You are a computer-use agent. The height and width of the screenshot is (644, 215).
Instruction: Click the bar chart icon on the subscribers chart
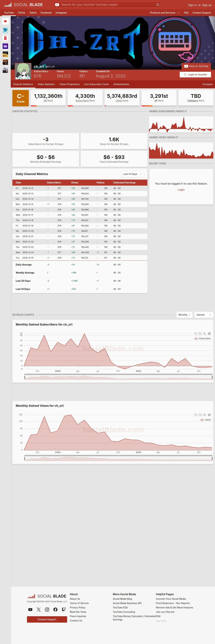[x=209, y=334]
